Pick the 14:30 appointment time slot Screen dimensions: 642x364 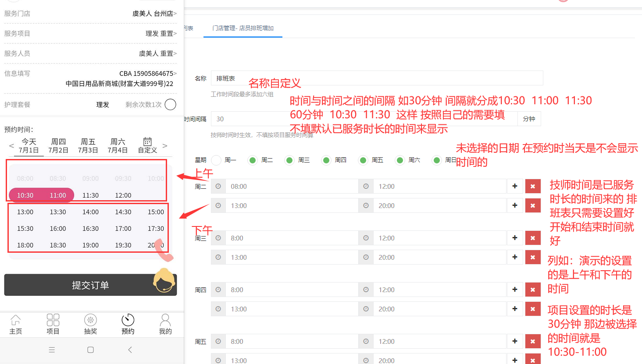click(123, 212)
